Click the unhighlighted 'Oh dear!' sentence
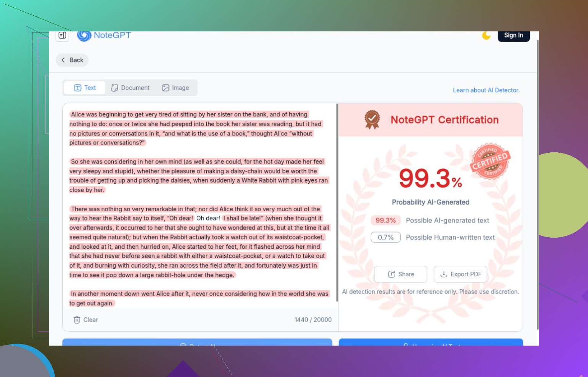 (x=208, y=218)
